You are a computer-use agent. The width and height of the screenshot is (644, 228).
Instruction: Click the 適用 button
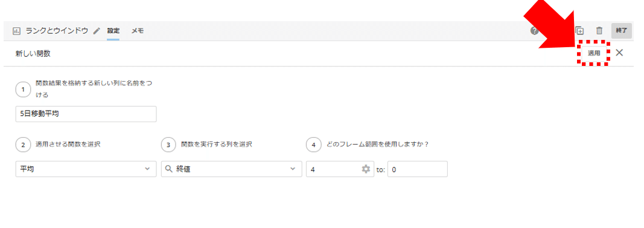pyautogui.click(x=594, y=53)
